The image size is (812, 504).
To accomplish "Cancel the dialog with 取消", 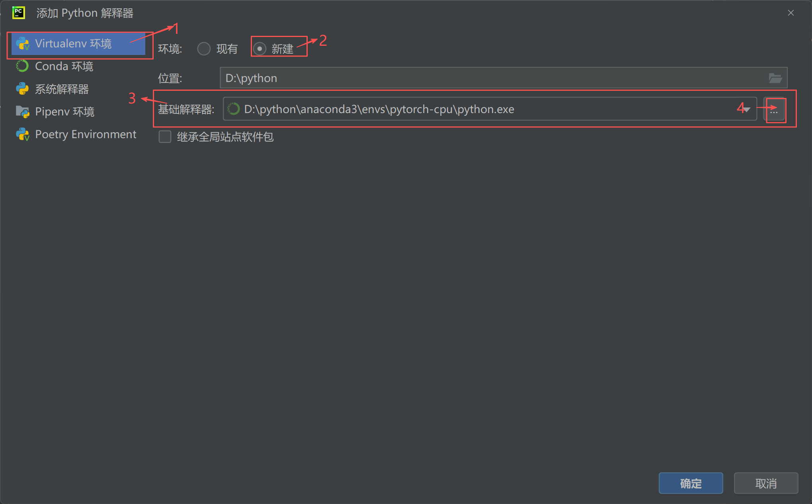I will click(x=765, y=483).
